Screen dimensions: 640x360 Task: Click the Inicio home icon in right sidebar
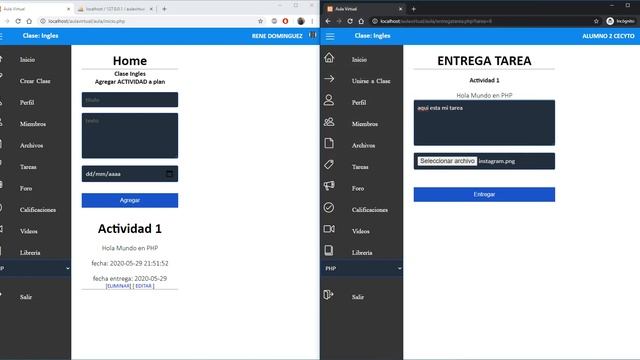click(329, 58)
